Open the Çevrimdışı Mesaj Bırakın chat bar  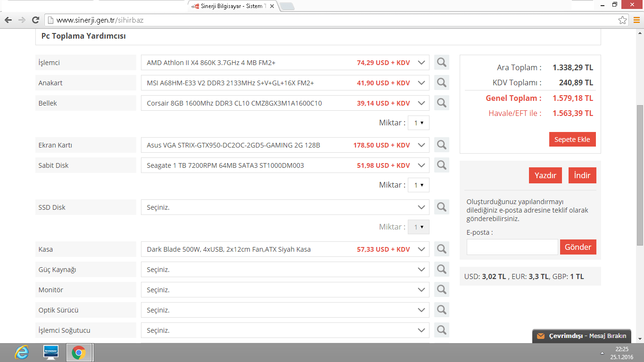click(582, 336)
